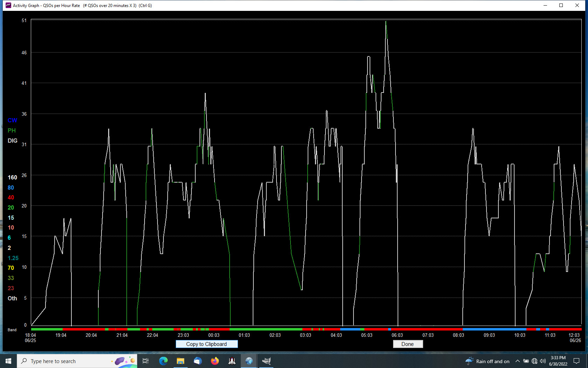Viewport: 588px width, 368px height.
Task: Click the 1.25 band legend label
Action: coord(13,258)
